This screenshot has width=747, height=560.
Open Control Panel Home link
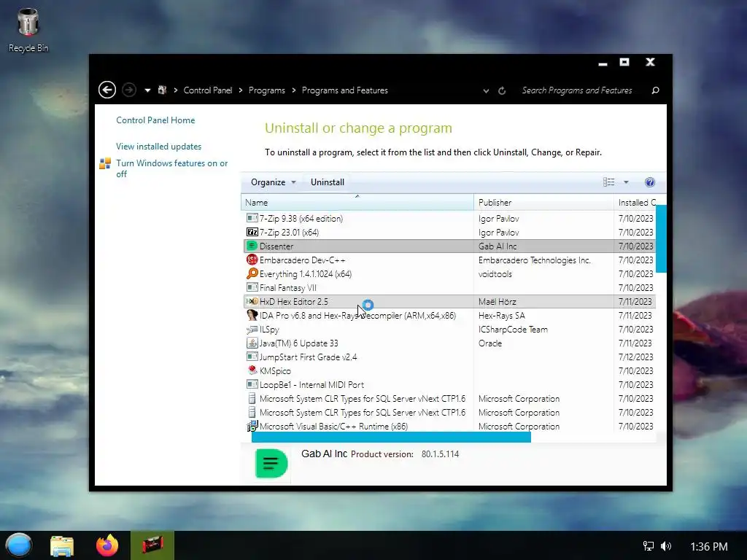pyautogui.click(x=155, y=120)
